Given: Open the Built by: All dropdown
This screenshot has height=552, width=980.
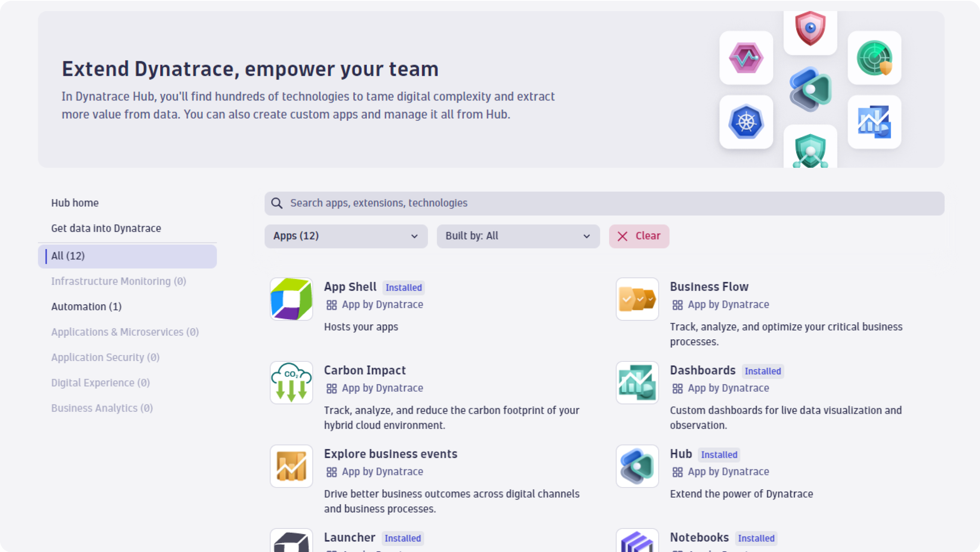Looking at the screenshot, I should coord(518,236).
